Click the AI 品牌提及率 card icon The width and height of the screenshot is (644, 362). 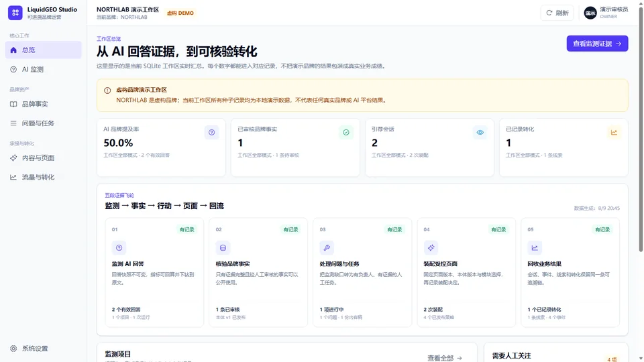(211, 133)
